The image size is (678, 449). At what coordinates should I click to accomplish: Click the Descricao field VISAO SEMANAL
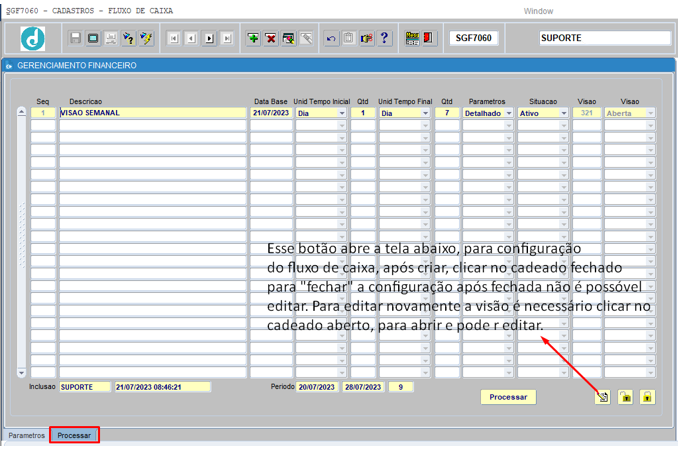tap(153, 113)
